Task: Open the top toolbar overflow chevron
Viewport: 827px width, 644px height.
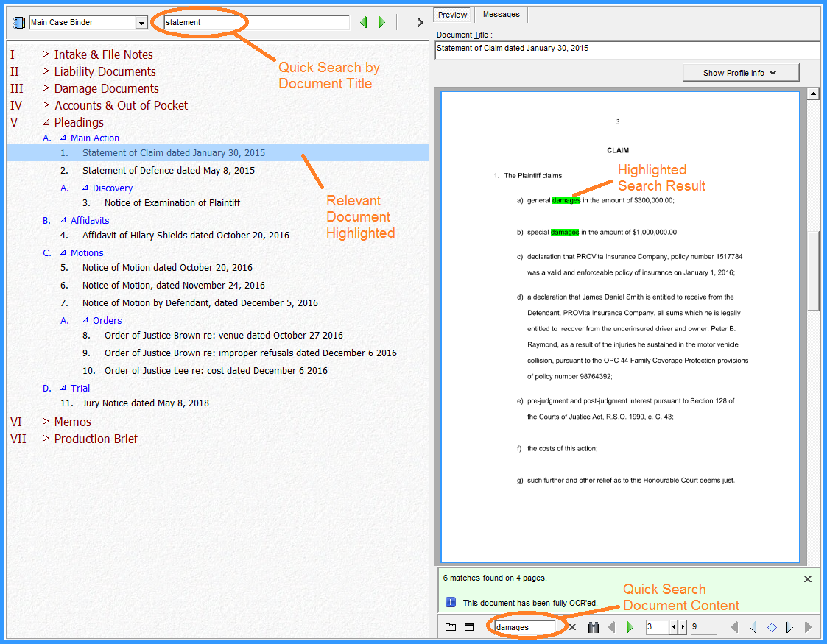Action: coord(420,22)
